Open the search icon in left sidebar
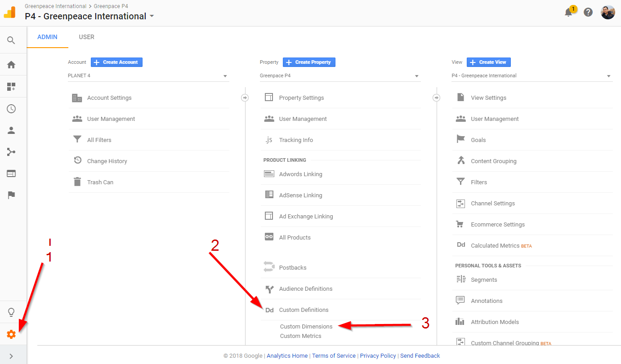 (11, 40)
